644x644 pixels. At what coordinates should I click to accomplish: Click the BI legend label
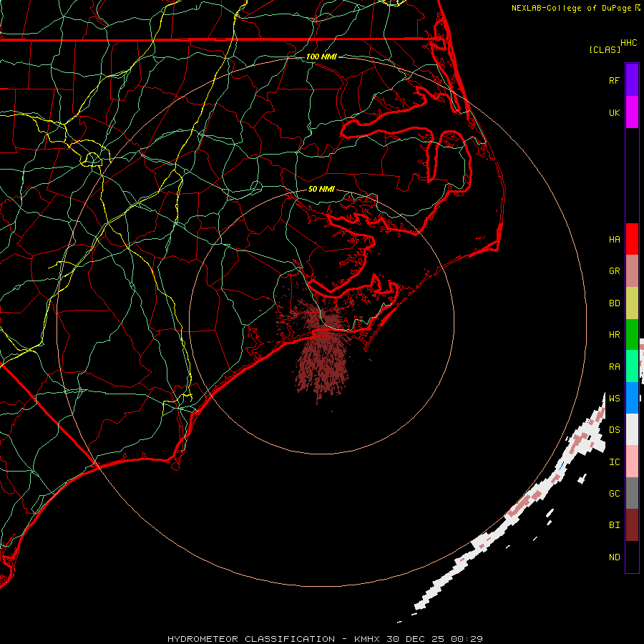(x=614, y=525)
